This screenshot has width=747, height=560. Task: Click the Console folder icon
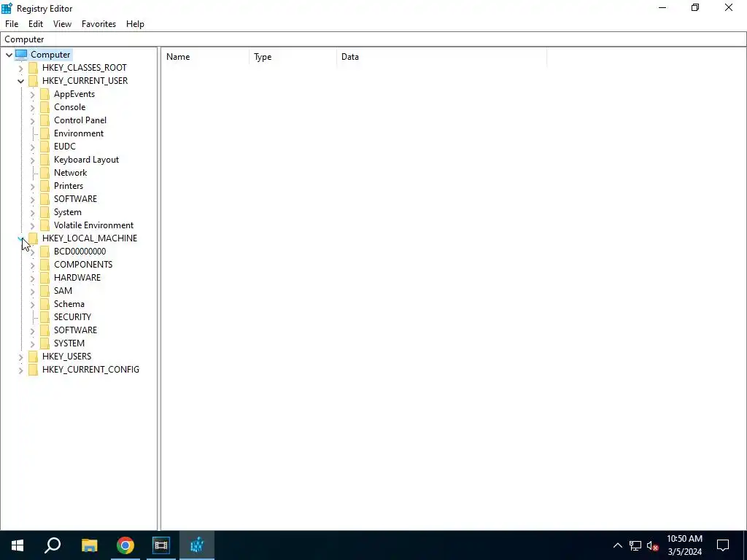[x=44, y=107]
